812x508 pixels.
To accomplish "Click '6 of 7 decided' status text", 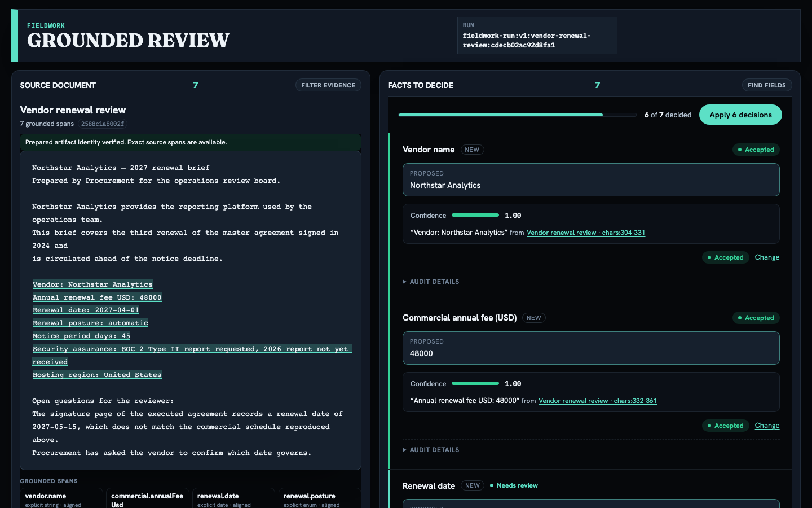I will (668, 115).
